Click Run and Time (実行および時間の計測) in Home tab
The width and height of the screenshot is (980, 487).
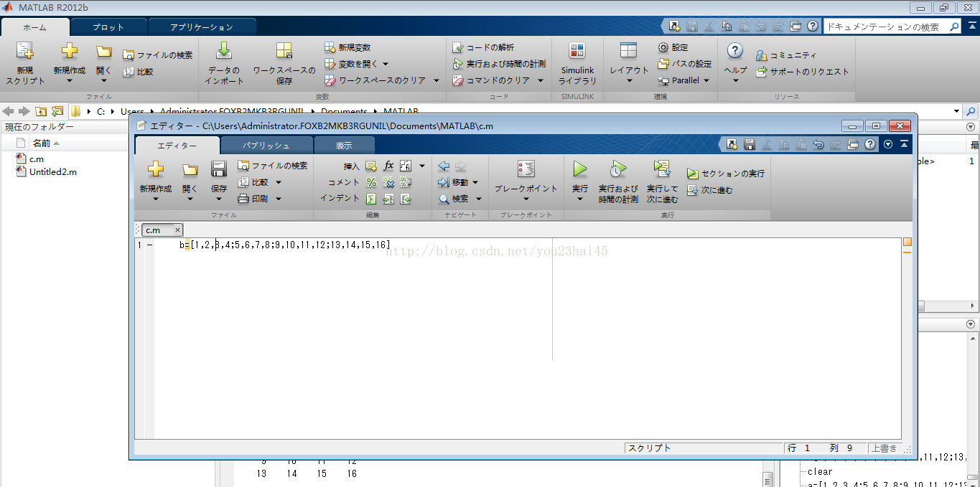[499, 64]
